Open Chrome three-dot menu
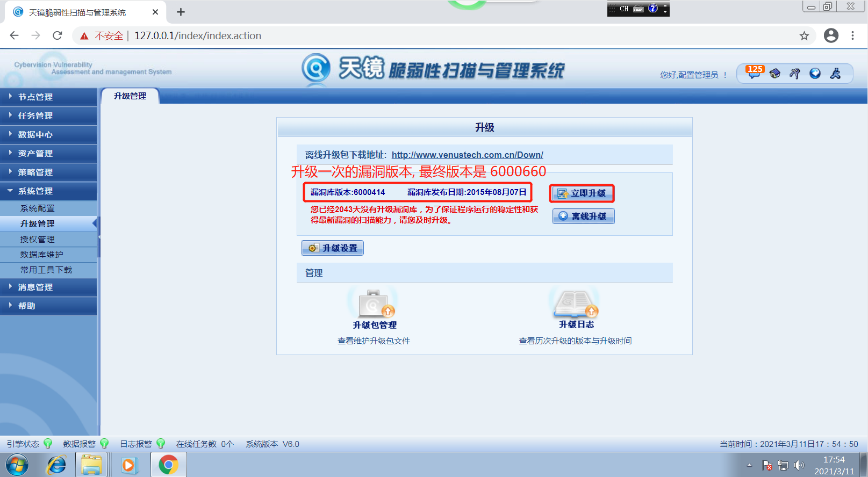Viewport: 868px width, 477px height. tap(852, 35)
